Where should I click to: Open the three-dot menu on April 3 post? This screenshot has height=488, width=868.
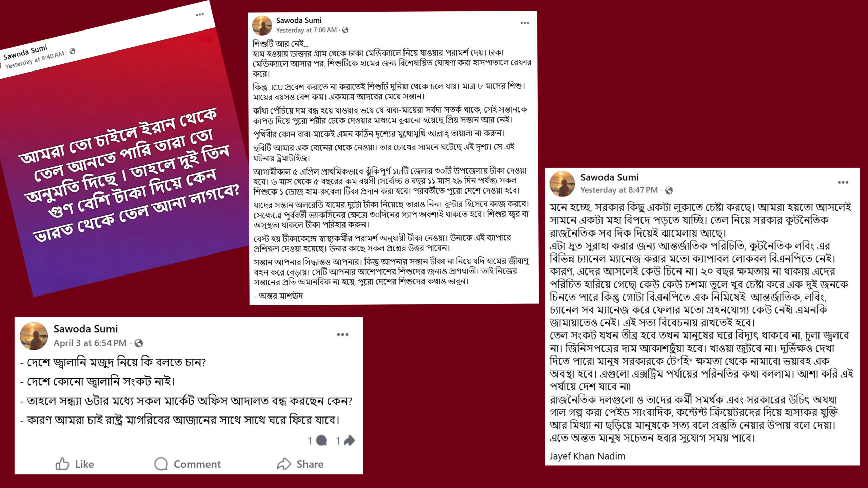click(x=342, y=335)
